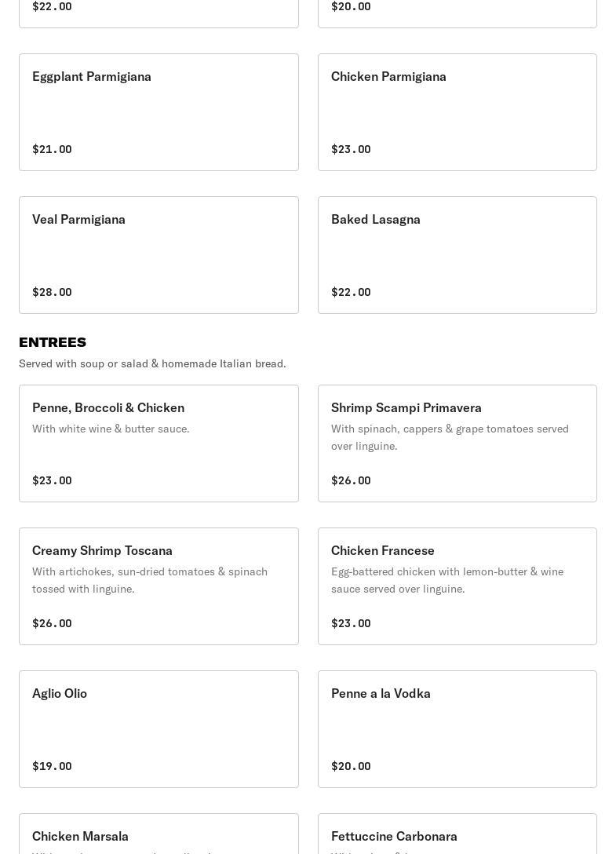Choose the Veal Parmigiana dish

pyautogui.click(x=159, y=255)
